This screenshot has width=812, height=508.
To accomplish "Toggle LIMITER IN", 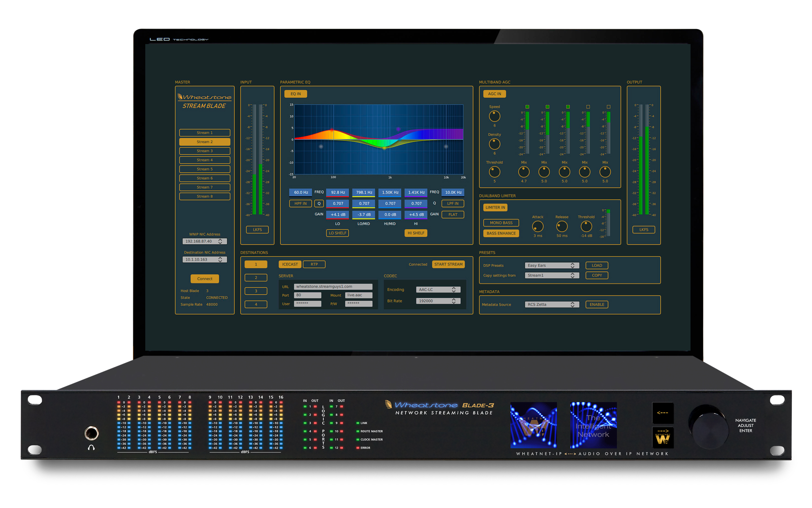I will pyautogui.click(x=495, y=207).
